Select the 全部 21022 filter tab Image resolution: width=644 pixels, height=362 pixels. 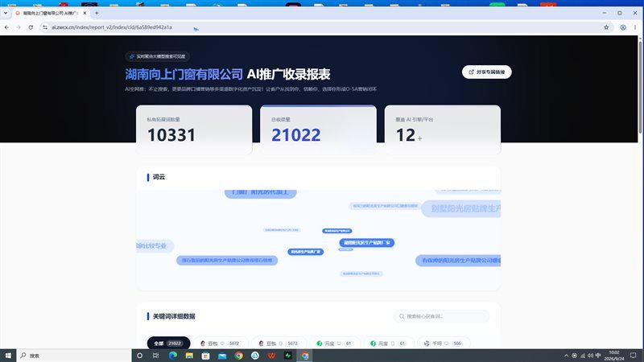tap(168, 343)
